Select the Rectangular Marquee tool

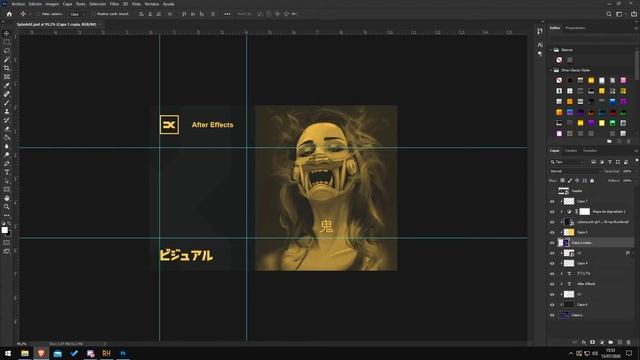(7, 42)
